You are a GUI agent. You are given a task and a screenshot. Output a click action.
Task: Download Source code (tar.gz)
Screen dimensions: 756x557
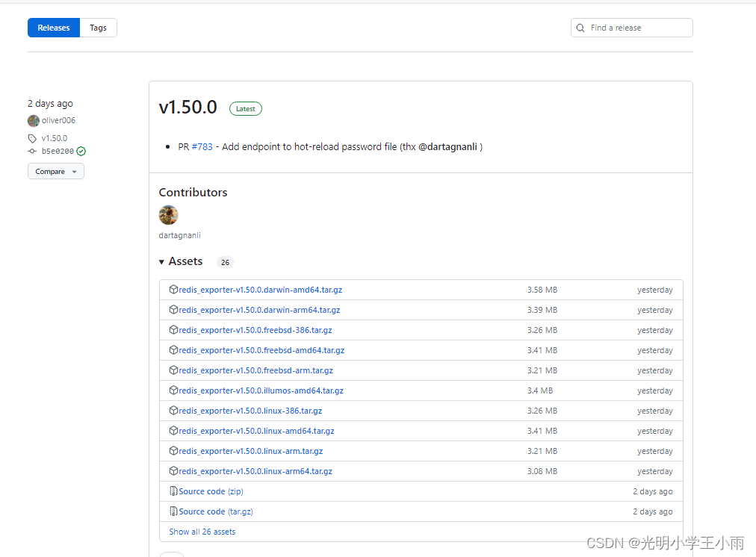pyautogui.click(x=216, y=512)
